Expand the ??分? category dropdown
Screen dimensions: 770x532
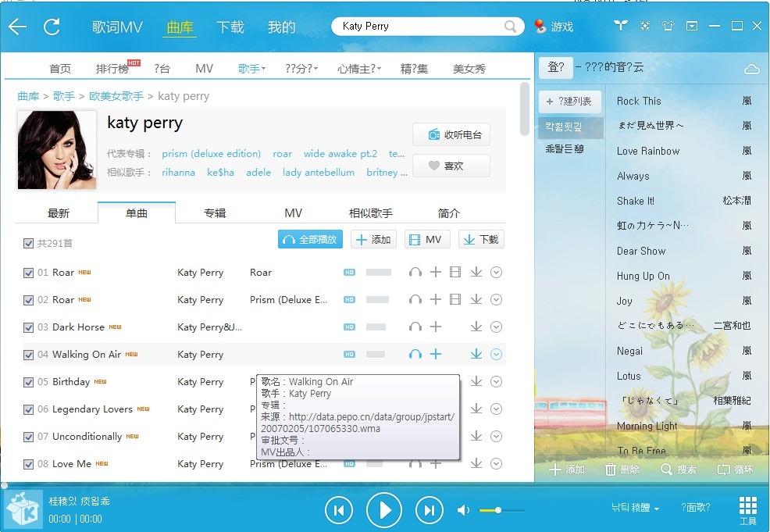(301, 69)
